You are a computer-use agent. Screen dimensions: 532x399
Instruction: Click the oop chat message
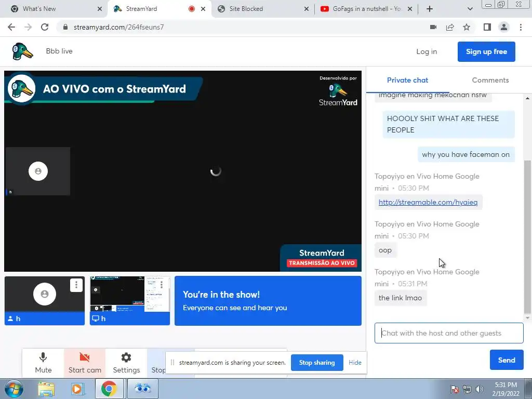(x=385, y=250)
